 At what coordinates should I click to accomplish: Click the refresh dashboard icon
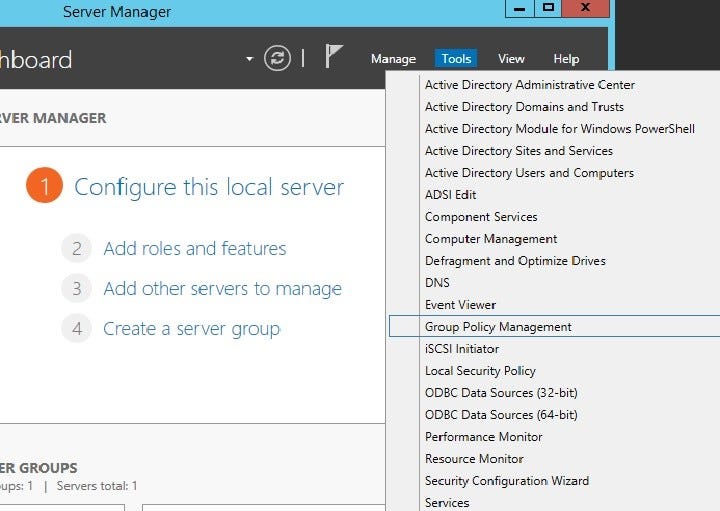pyautogui.click(x=277, y=58)
